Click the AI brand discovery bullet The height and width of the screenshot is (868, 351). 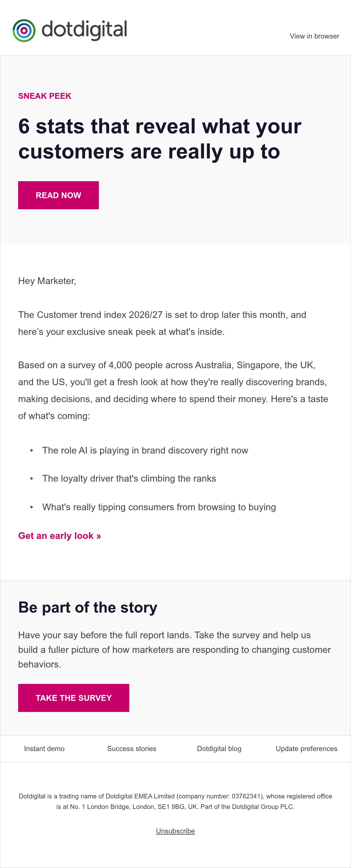pyautogui.click(x=145, y=450)
